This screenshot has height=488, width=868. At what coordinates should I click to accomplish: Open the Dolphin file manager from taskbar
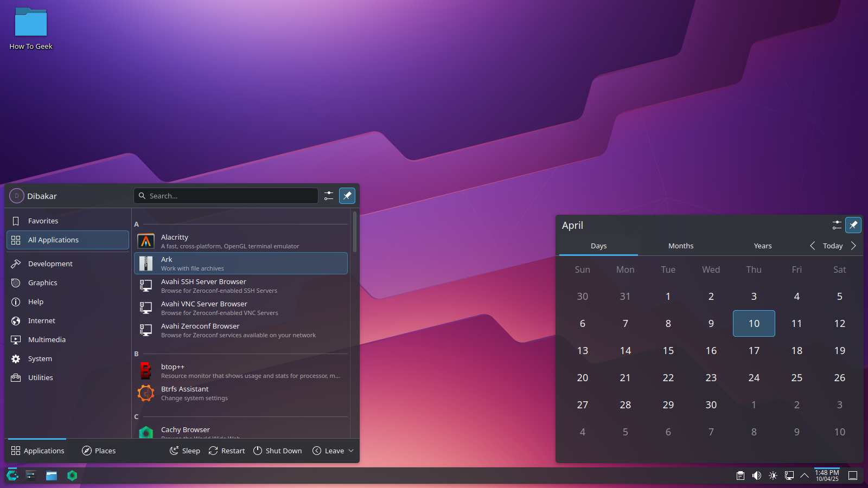point(52,476)
